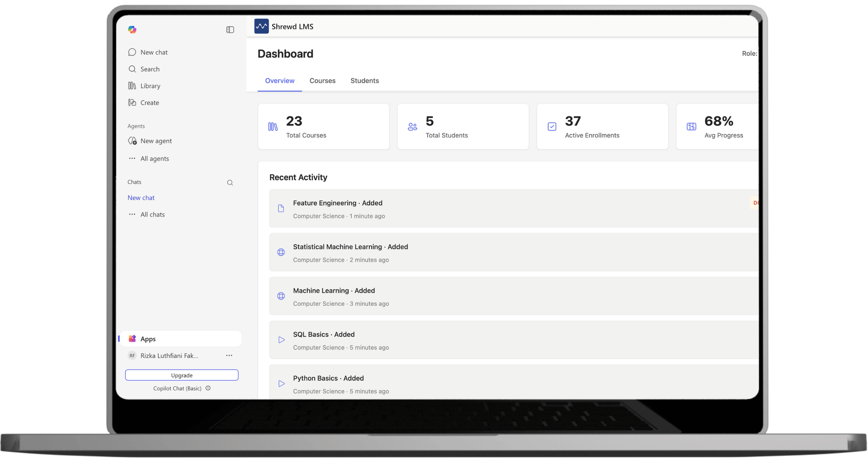Image resolution: width=868 pixels, height=462 pixels.
Task: Click the Copilot logo icon
Action: tap(132, 30)
